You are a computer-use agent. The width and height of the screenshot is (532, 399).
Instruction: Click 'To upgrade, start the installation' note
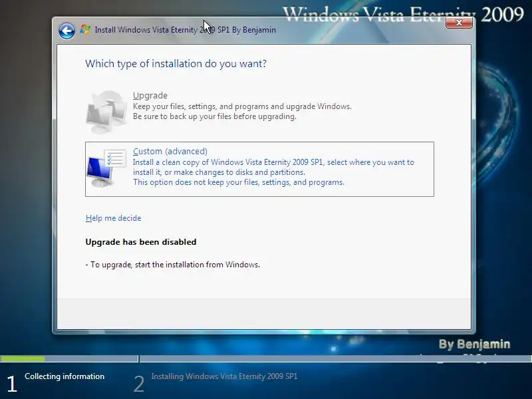(173, 265)
